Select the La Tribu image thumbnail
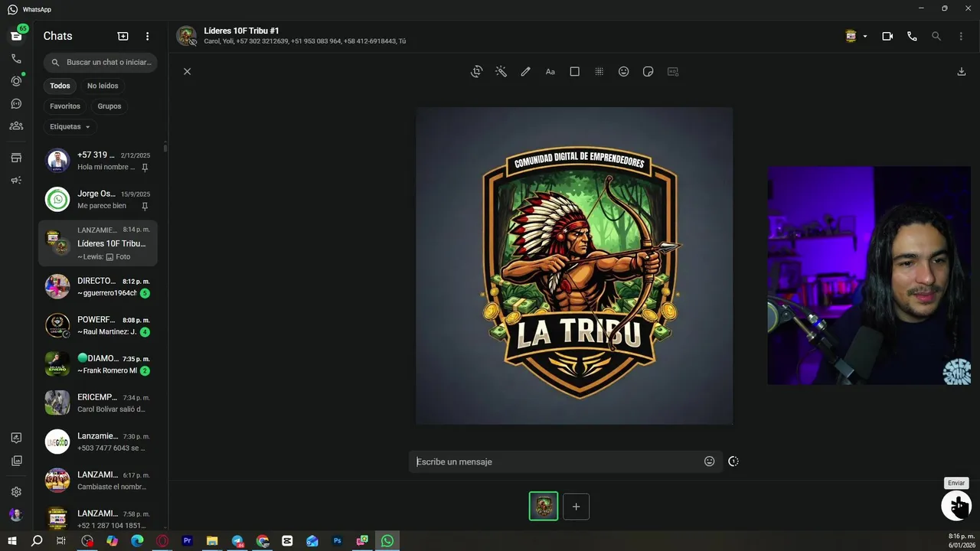This screenshot has width=980, height=551. (544, 507)
